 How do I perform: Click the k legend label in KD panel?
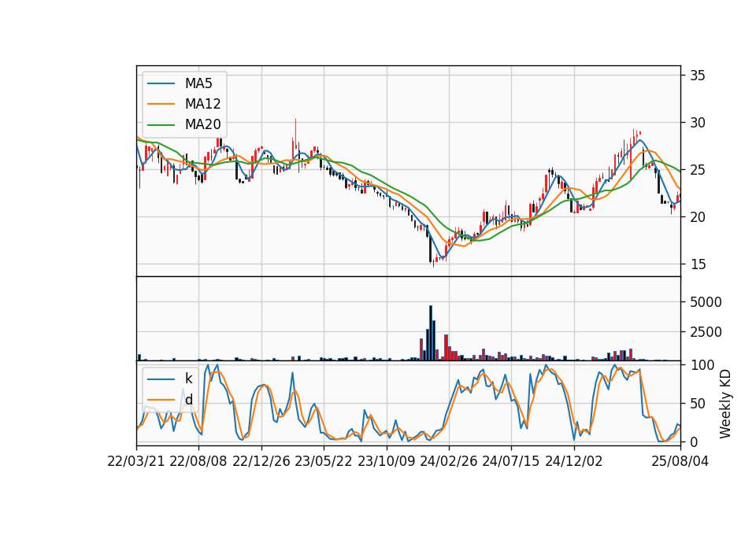pos(188,379)
